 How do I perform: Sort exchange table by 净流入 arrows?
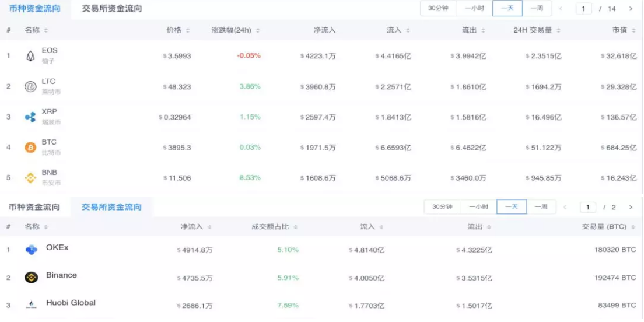click(x=209, y=227)
